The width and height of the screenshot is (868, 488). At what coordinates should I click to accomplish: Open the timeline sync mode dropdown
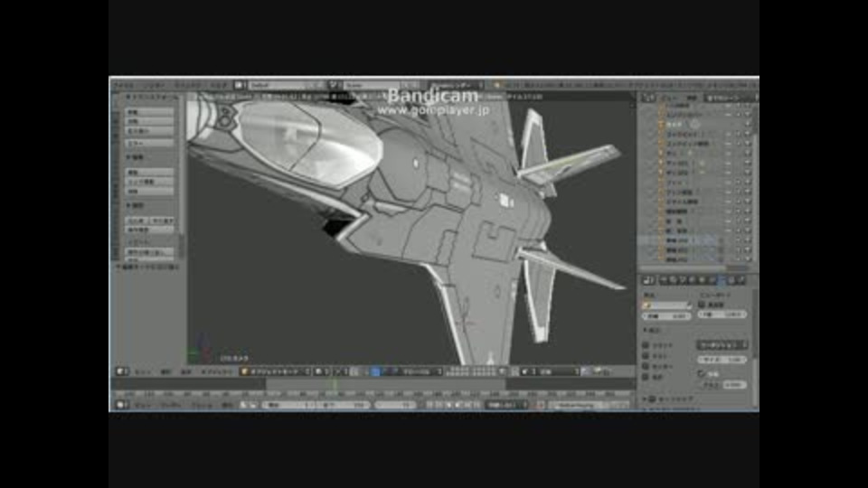[506, 405]
